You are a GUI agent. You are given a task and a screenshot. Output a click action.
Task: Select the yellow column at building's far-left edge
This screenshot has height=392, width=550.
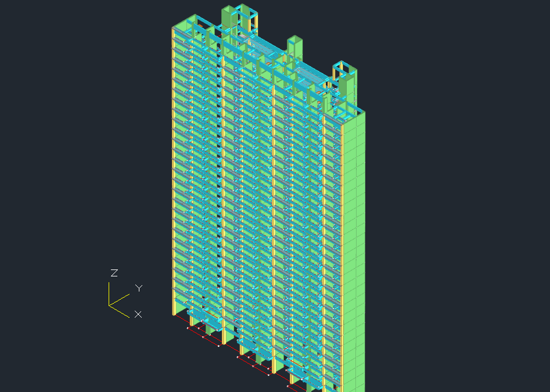174,174
